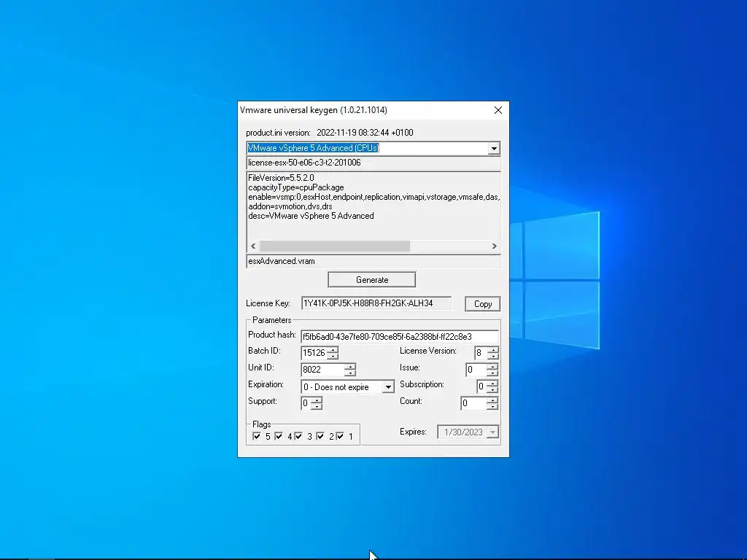Click the Unit ID number field
This screenshot has height=560, width=747.
[x=323, y=370]
